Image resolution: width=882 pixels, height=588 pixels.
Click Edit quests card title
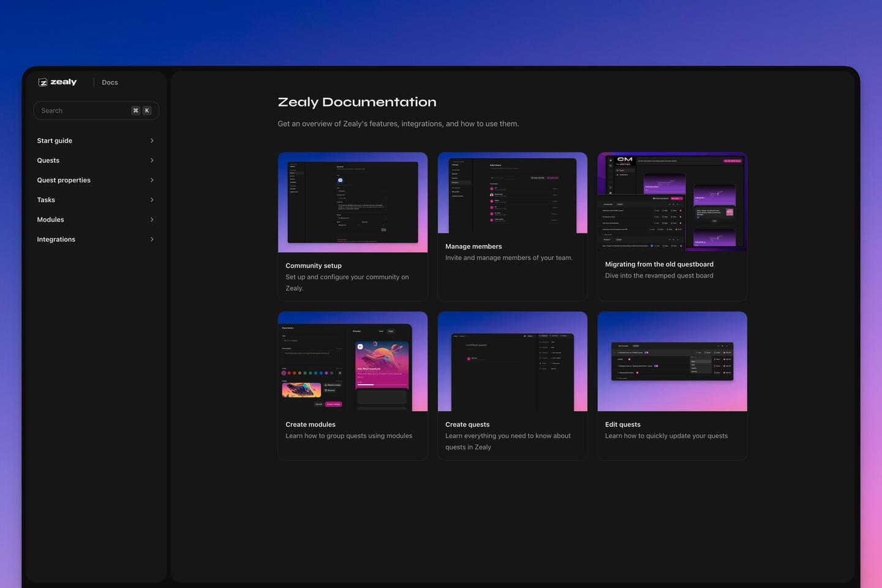click(x=623, y=424)
